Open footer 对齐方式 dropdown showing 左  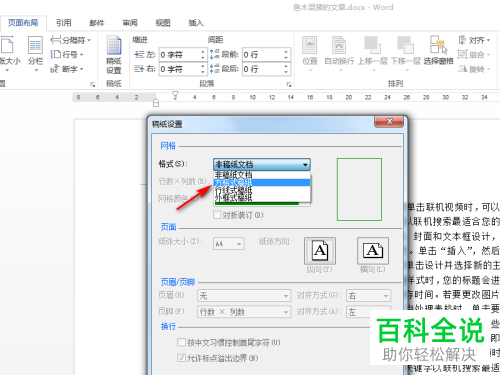coord(368,312)
